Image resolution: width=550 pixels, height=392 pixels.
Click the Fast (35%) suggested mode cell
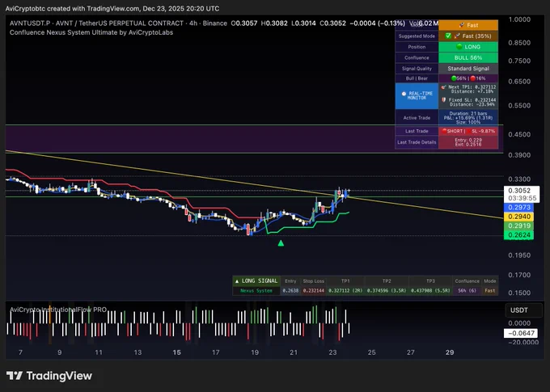point(468,36)
